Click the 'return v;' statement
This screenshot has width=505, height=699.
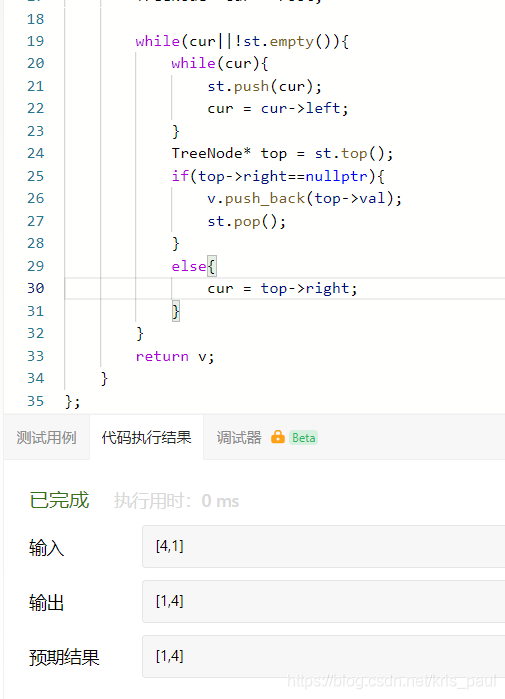[x=175, y=357]
